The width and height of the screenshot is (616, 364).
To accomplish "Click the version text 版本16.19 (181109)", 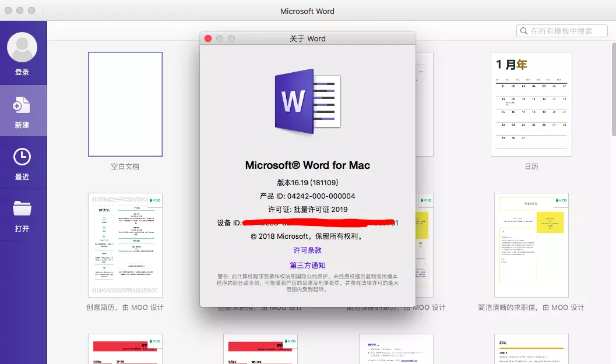I will pos(308,183).
